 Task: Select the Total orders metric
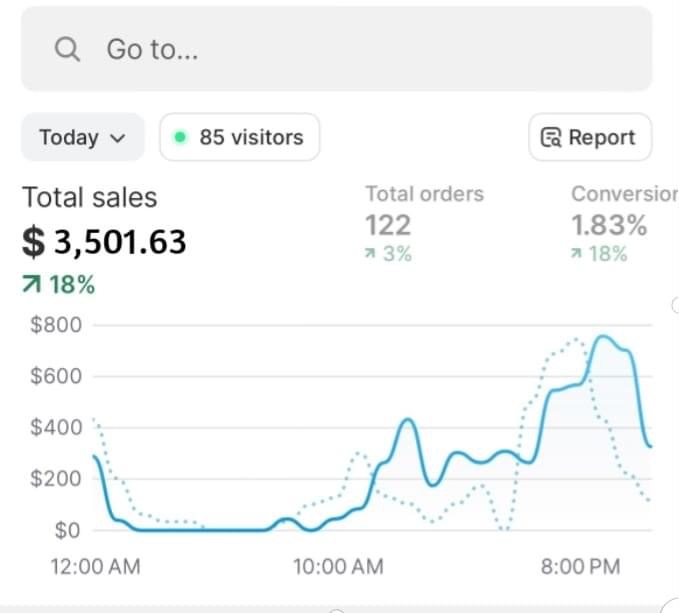tap(425, 194)
